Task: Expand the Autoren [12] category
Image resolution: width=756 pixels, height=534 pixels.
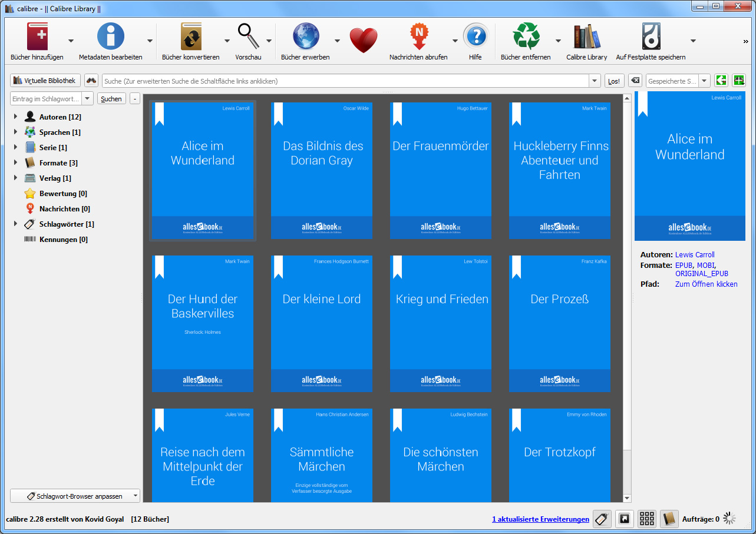Action: click(x=15, y=117)
